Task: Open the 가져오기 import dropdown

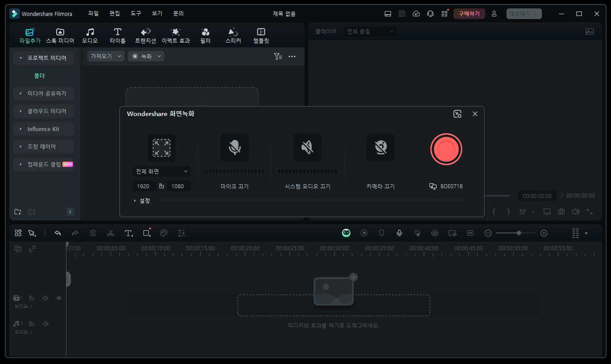Action: pyautogui.click(x=106, y=56)
